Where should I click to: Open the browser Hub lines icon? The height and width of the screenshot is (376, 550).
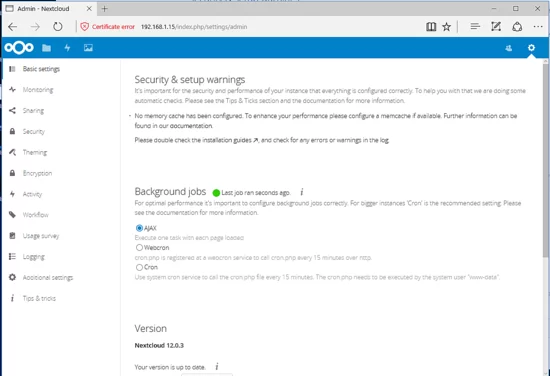tap(475, 26)
